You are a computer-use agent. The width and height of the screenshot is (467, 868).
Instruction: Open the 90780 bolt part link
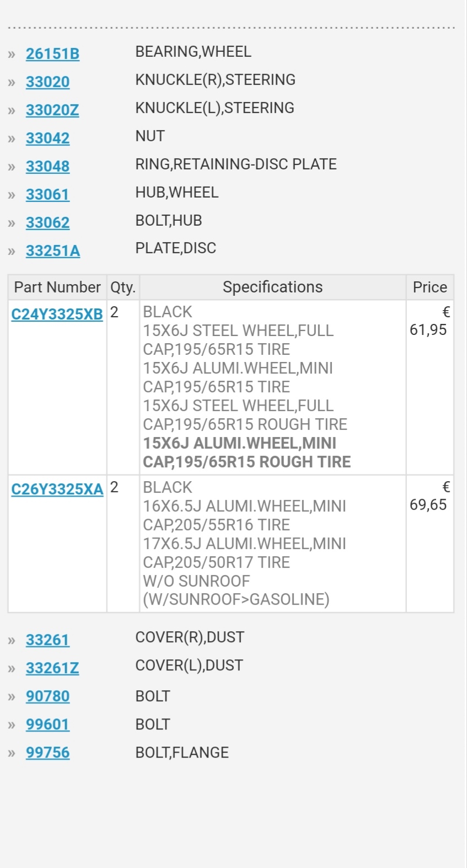(x=47, y=696)
